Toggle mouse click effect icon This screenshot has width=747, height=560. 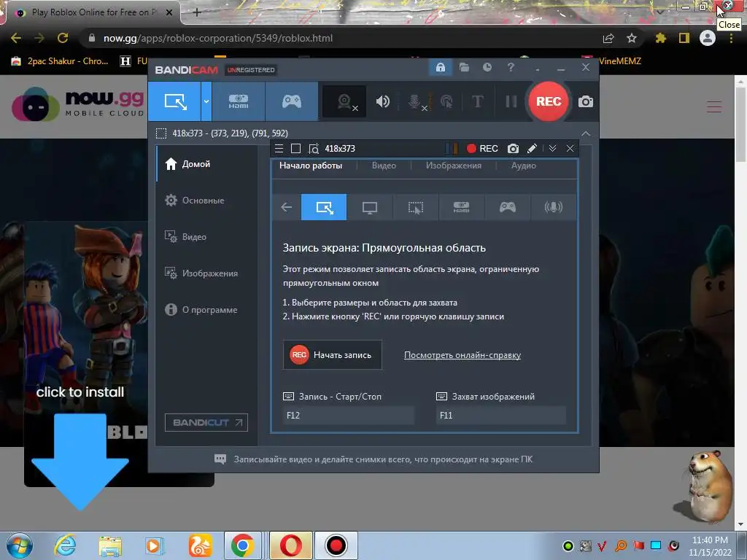coord(447,101)
